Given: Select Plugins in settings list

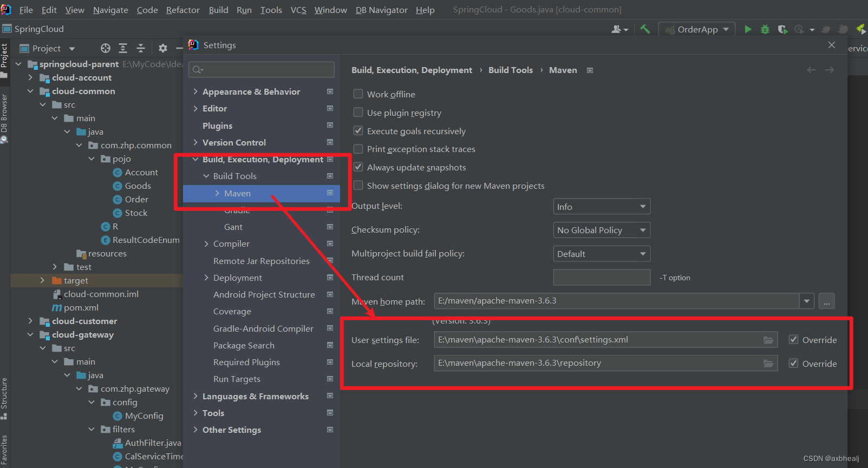Looking at the screenshot, I should (x=217, y=126).
